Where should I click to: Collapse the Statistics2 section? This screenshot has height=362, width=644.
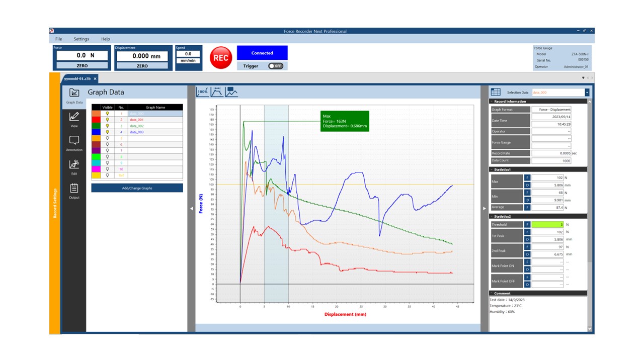pos(492,216)
